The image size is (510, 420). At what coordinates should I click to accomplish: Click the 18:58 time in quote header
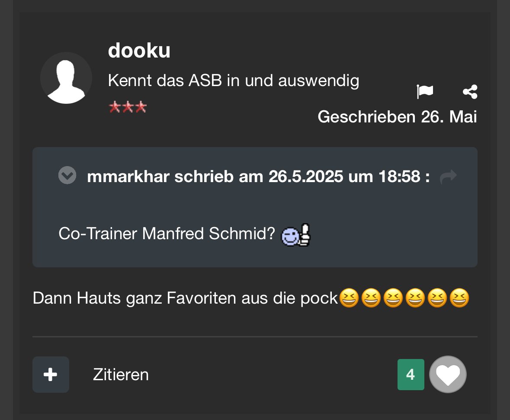pyautogui.click(x=398, y=176)
